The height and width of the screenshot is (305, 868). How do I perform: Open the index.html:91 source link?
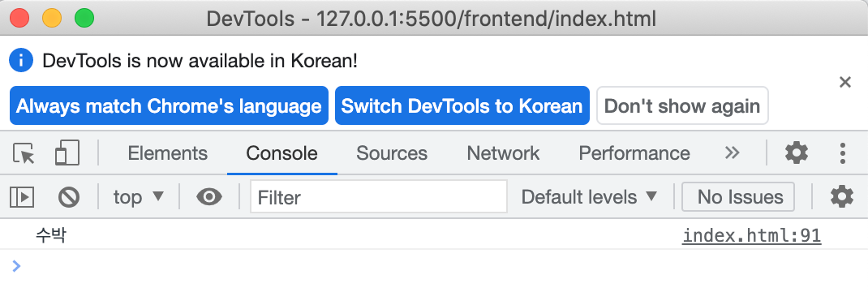point(752,236)
